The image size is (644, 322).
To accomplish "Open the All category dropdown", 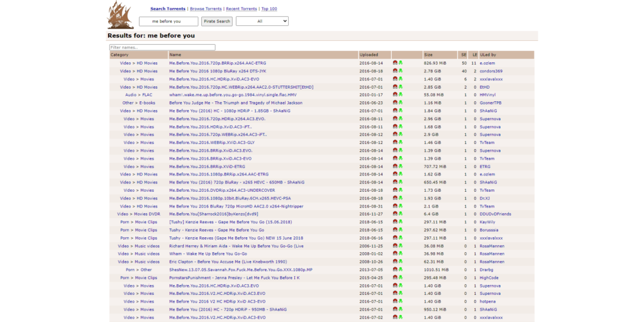I will click(262, 21).
